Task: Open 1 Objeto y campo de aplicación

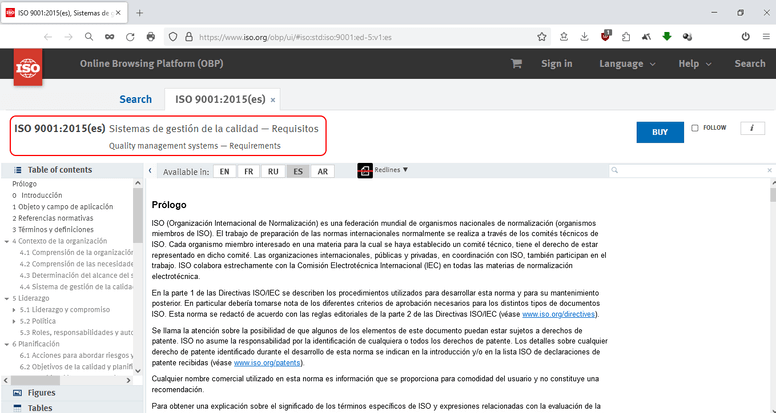Action: pyautogui.click(x=63, y=207)
